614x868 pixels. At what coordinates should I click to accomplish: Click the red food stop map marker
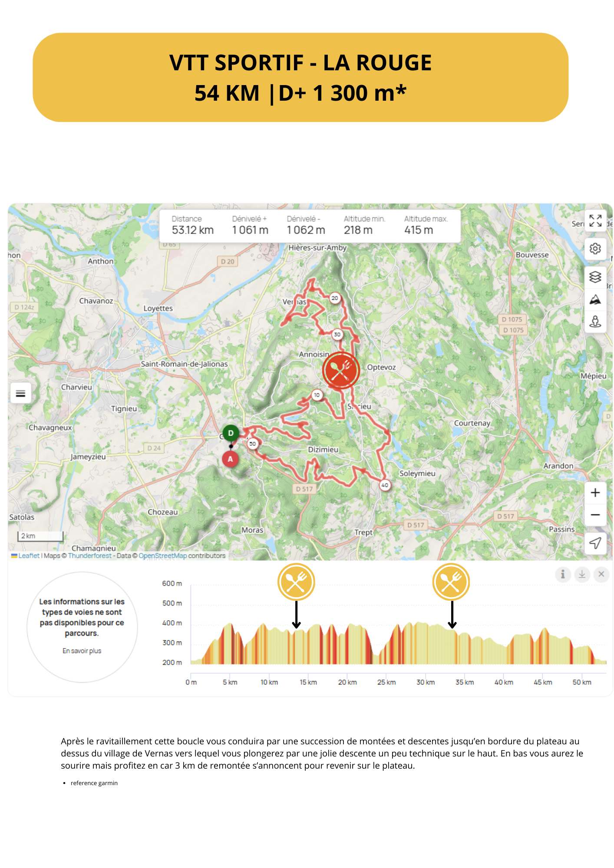[341, 371]
